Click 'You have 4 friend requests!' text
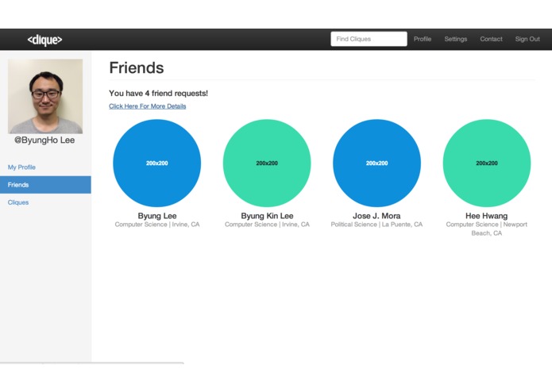This screenshot has width=552, height=392. pyautogui.click(x=158, y=93)
